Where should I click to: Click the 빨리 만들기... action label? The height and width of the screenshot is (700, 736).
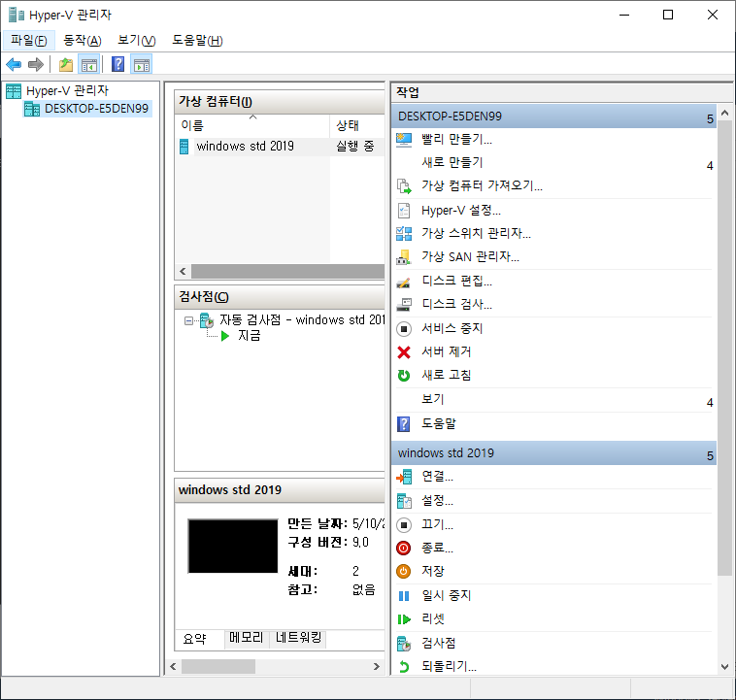point(456,140)
